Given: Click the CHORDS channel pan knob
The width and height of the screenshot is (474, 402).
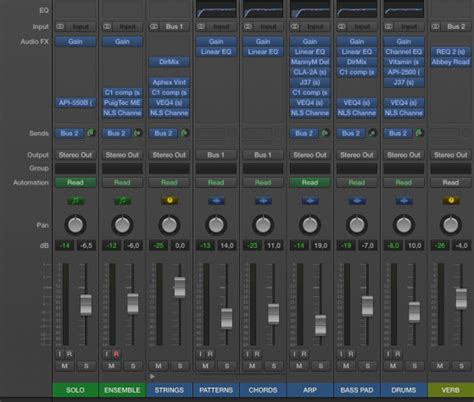Looking at the screenshot, I should tap(263, 225).
